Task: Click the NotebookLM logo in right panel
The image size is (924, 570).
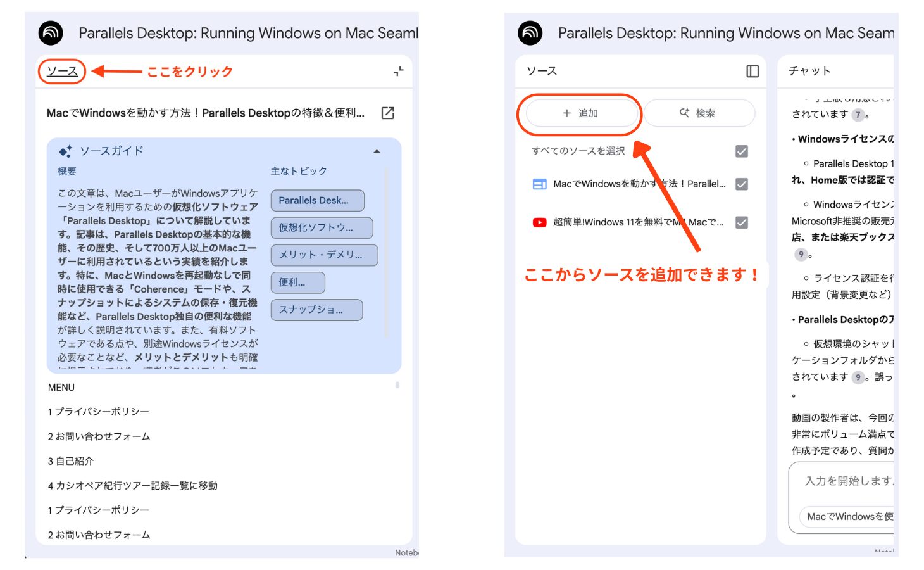Action: (x=530, y=33)
